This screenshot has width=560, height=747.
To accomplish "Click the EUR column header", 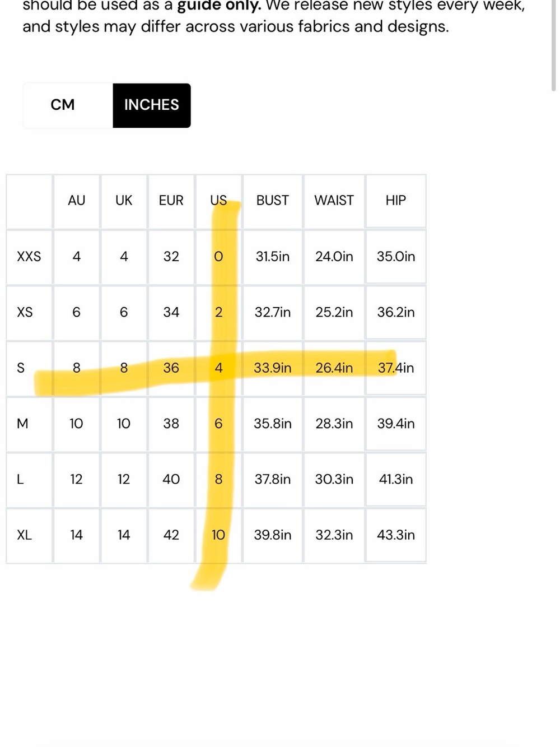I will [x=171, y=201].
